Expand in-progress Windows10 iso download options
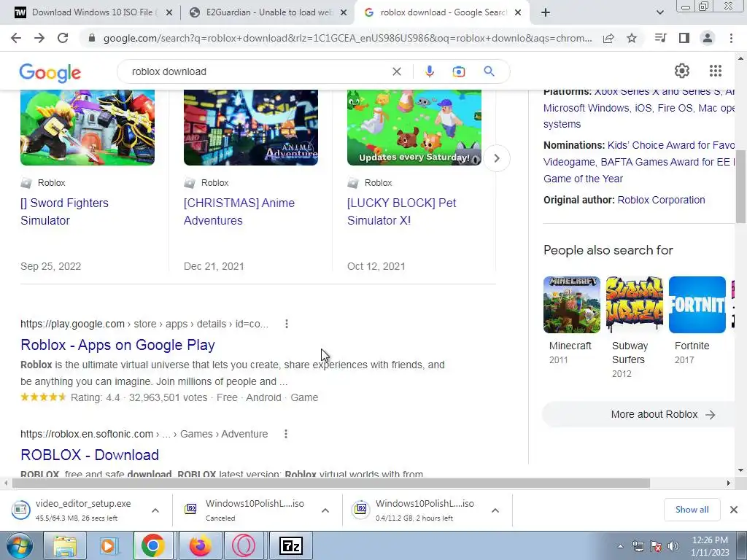Image resolution: width=747 pixels, height=560 pixels. pos(495,510)
